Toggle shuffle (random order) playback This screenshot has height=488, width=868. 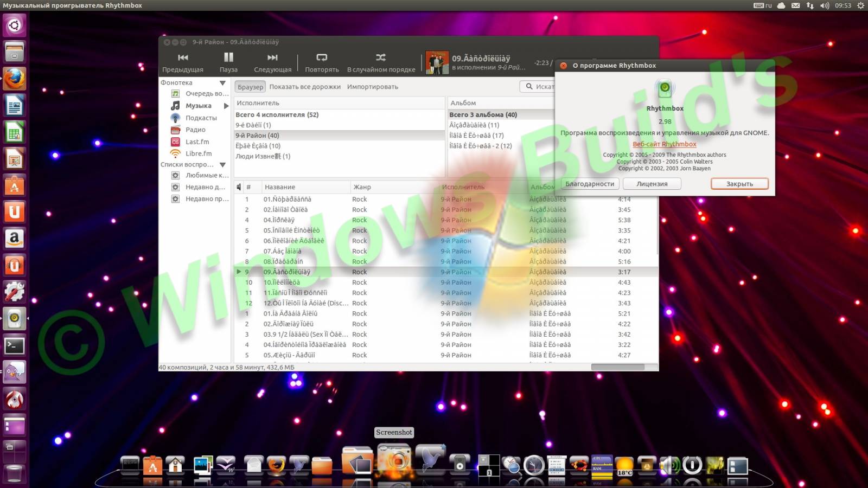tap(381, 63)
